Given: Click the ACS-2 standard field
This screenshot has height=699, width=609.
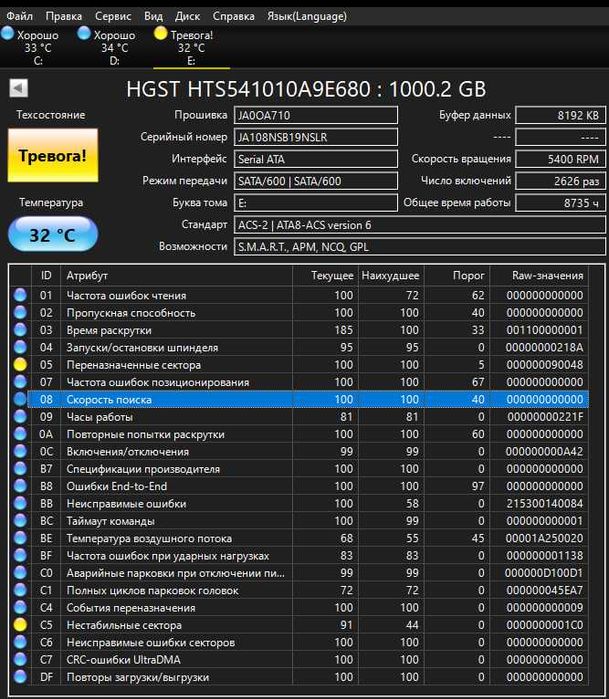Looking at the screenshot, I should click(x=420, y=225).
